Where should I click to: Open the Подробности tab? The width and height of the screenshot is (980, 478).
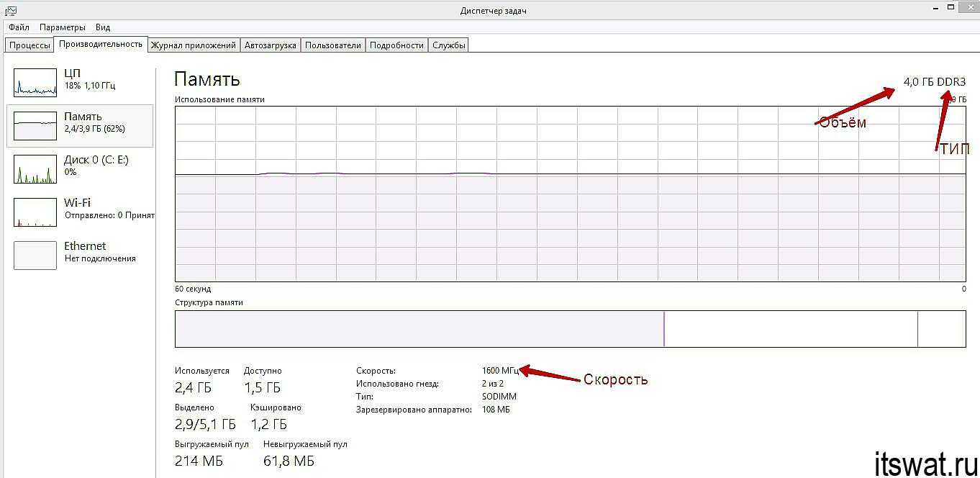click(396, 45)
